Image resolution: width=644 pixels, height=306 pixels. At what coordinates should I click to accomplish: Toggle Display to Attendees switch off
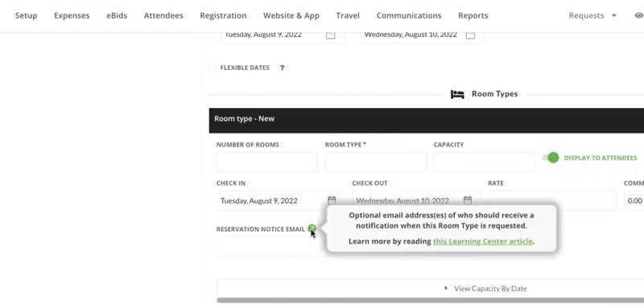pyautogui.click(x=551, y=158)
